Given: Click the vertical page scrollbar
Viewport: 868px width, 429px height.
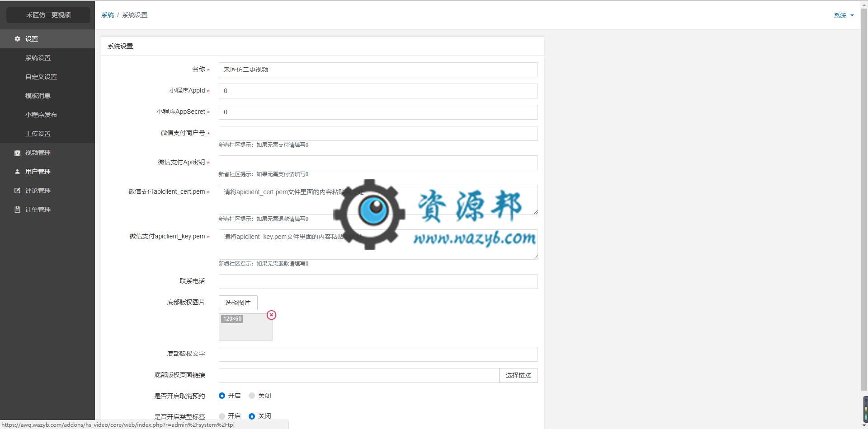Looking at the screenshot, I should [864, 199].
